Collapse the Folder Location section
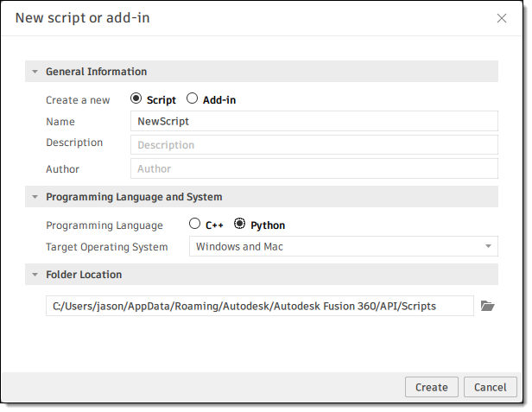The image size is (532, 412). point(35,275)
